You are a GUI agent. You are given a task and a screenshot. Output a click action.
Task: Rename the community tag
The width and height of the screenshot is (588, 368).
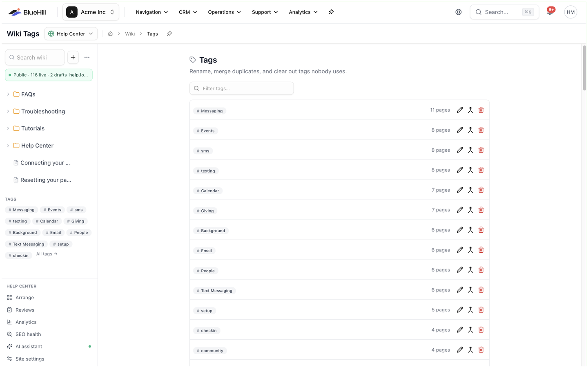point(460,350)
